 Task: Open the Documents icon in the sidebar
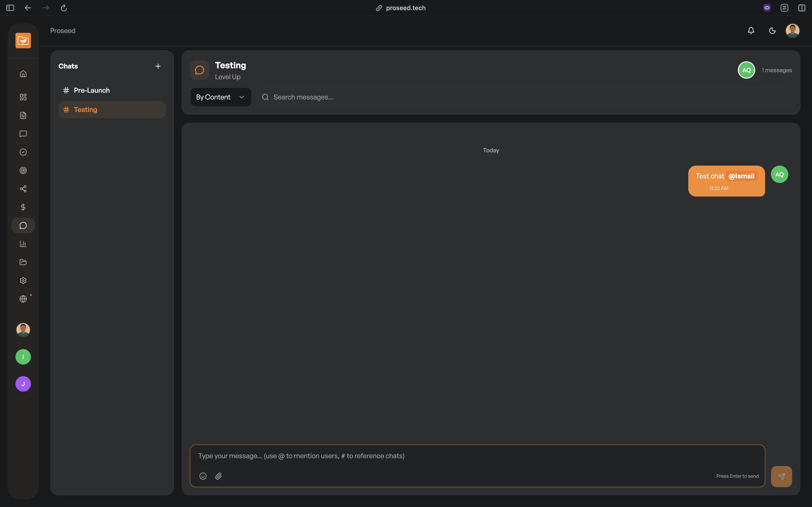[23, 115]
